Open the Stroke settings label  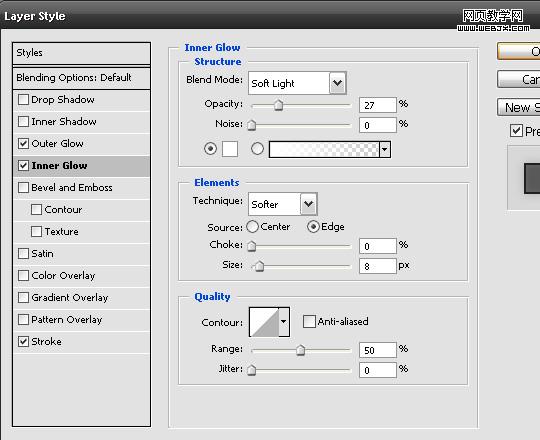coord(46,342)
